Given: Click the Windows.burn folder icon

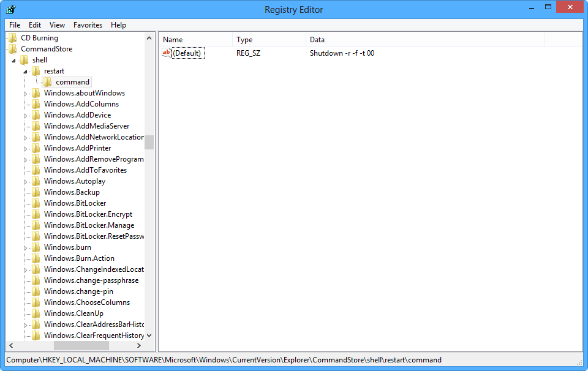Looking at the screenshot, I should [36, 247].
